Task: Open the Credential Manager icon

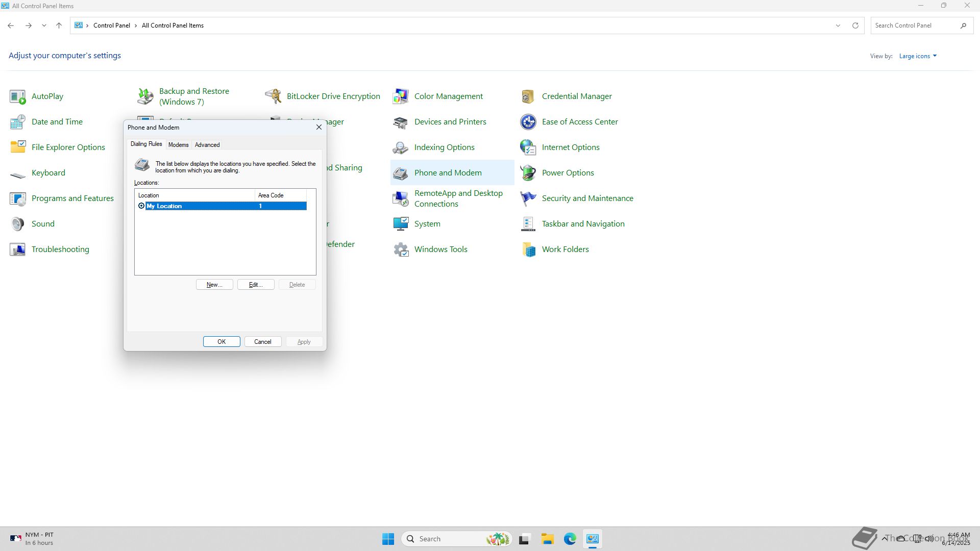Action: click(528, 96)
